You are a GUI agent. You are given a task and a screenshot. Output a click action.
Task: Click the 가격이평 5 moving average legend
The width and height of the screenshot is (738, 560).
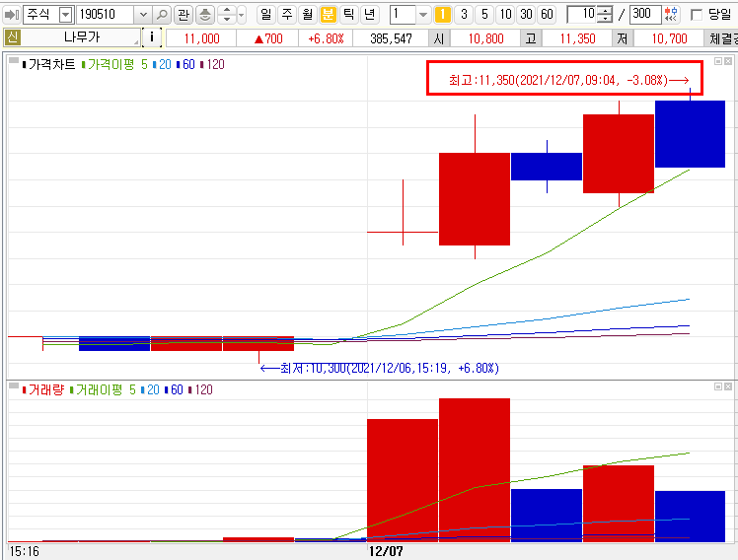coord(114,64)
